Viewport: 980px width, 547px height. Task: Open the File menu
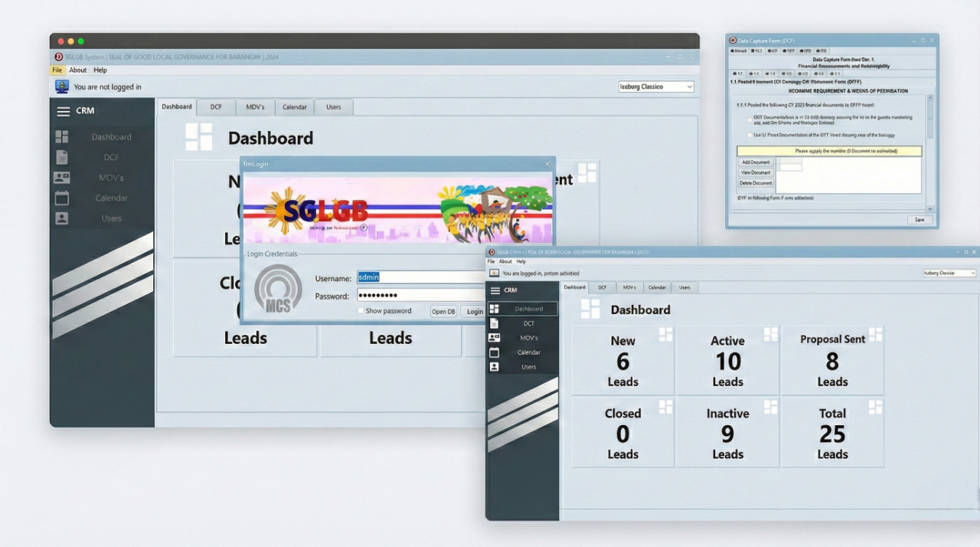[x=57, y=70]
